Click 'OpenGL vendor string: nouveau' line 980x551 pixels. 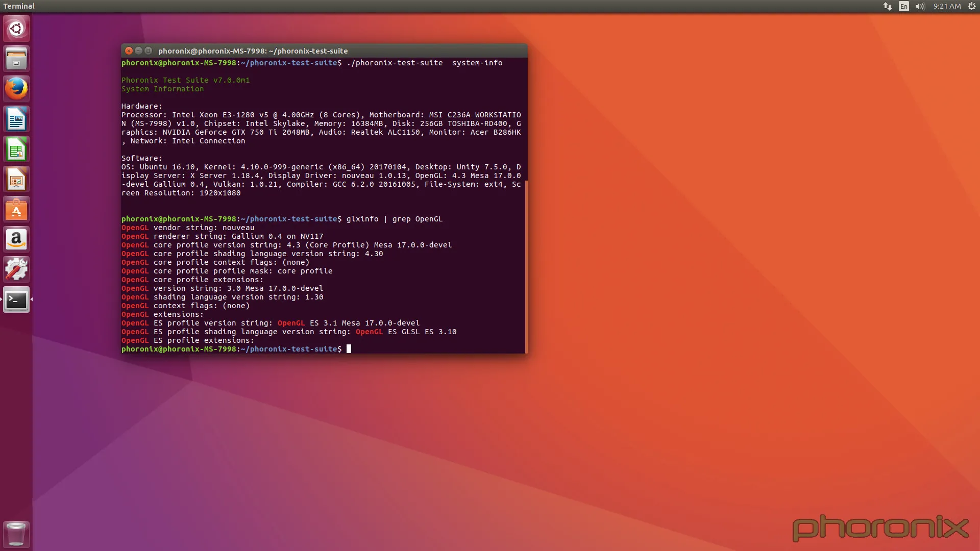pos(188,228)
